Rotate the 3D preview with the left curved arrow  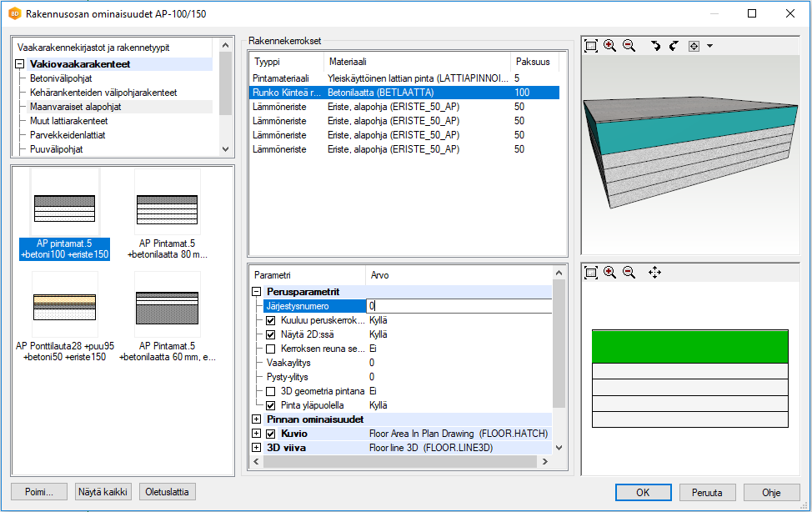[x=656, y=46]
